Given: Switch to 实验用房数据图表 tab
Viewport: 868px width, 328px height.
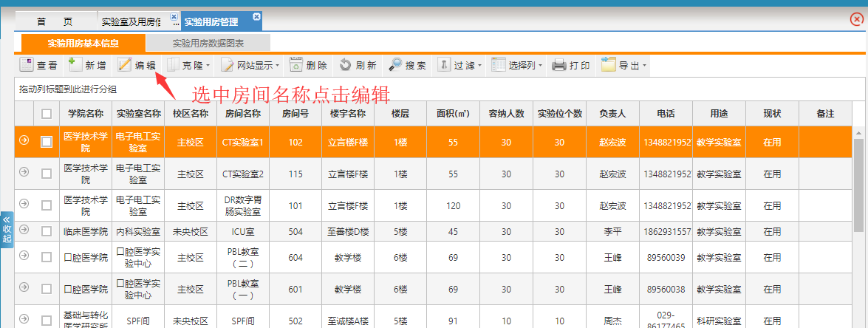Looking at the screenshot, I should [208, 43].
